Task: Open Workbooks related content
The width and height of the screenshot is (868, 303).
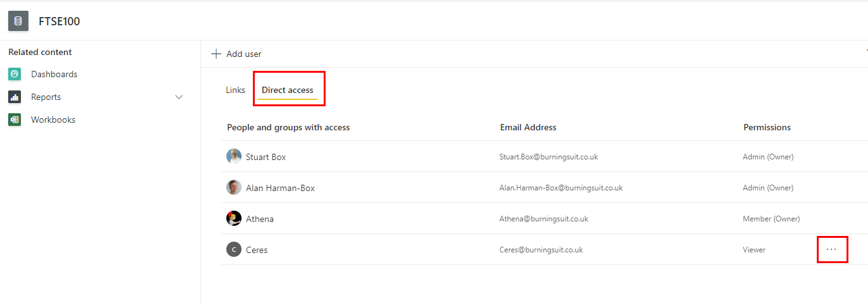Action: point(53,120)
